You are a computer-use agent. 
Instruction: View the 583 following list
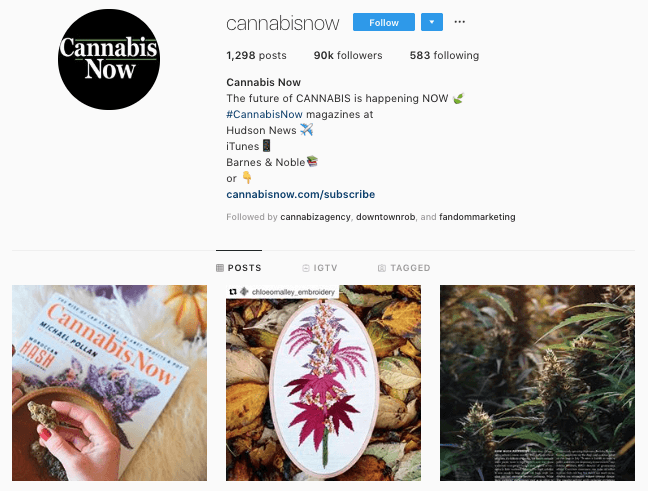point(444,55)
